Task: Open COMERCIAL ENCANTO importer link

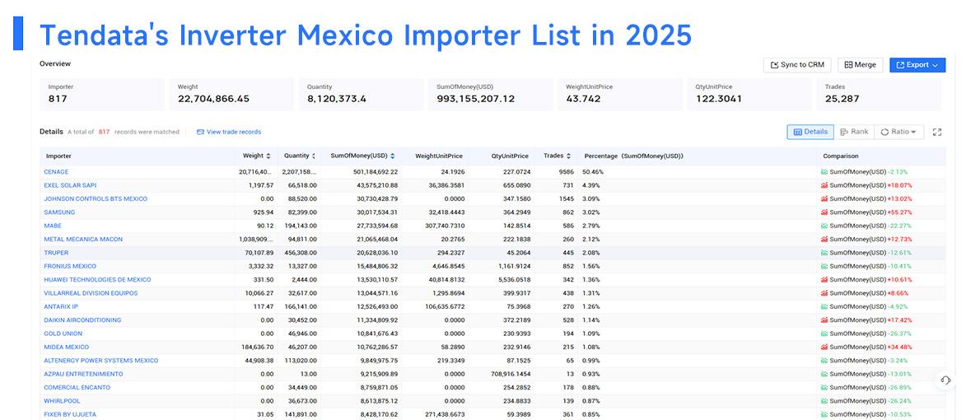Action: click(77, 388)
